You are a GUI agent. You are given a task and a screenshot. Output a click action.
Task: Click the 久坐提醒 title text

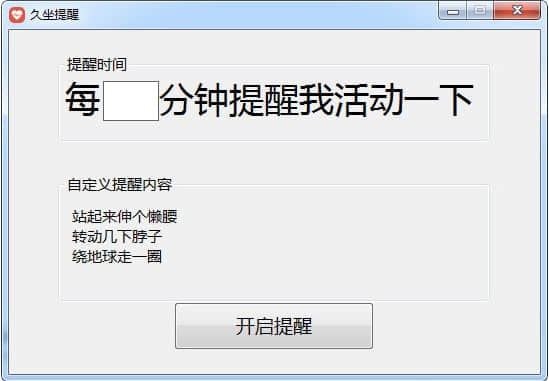(x=54, y=15)
